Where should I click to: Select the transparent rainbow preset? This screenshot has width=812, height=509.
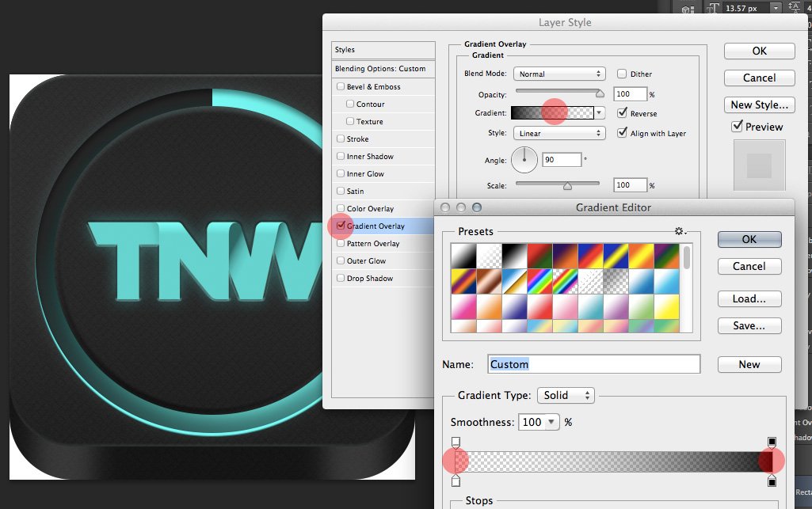pyautogui.click(x=565, y=281)
